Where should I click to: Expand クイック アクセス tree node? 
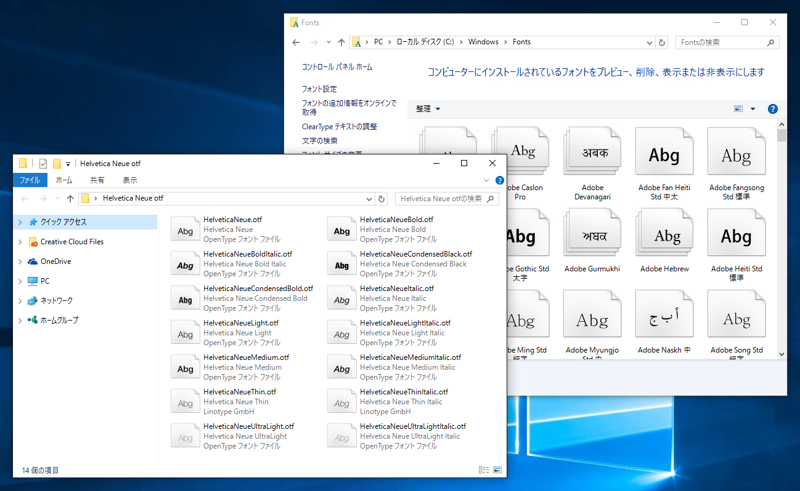click(x=20, y=222)
